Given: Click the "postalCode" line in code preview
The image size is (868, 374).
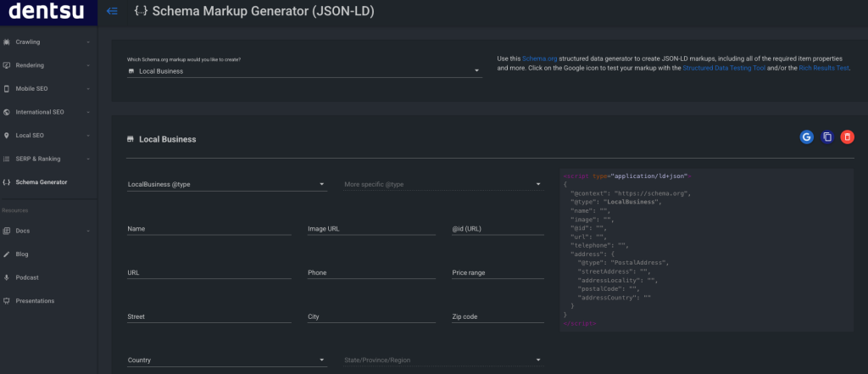Looking at the screenshot, I should click(x=610, y=288).
